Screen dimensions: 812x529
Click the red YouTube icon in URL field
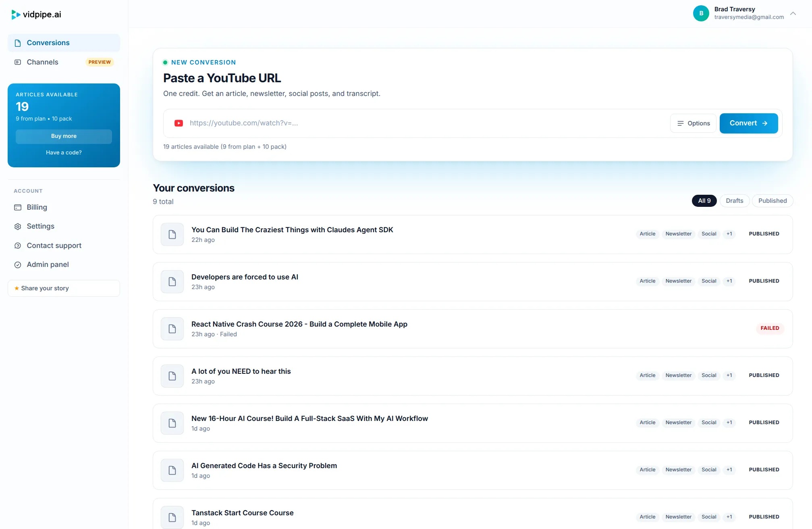click(179, 123)
